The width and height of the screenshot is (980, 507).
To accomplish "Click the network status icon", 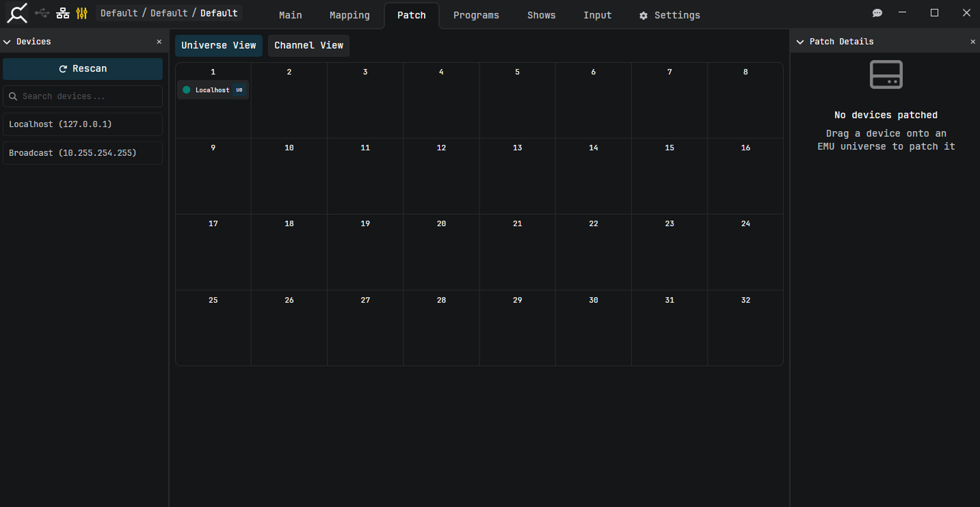I will click(x=63, y=14).
